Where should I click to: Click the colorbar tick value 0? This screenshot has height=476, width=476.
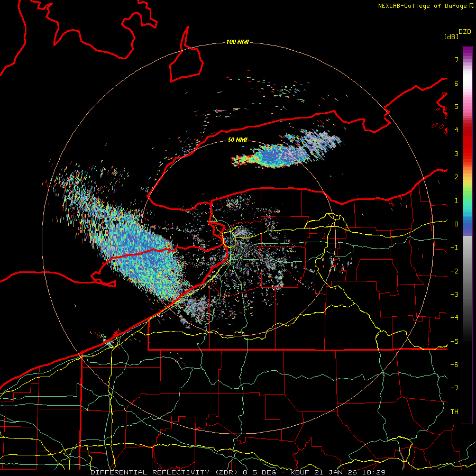tap(456, 224)
